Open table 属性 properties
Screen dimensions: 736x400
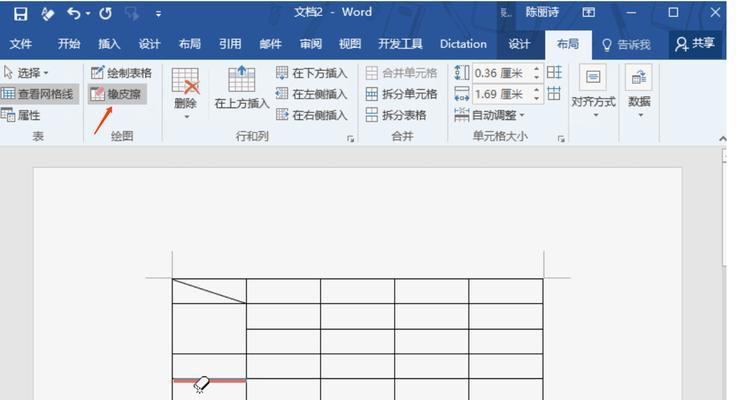(21, 115)
